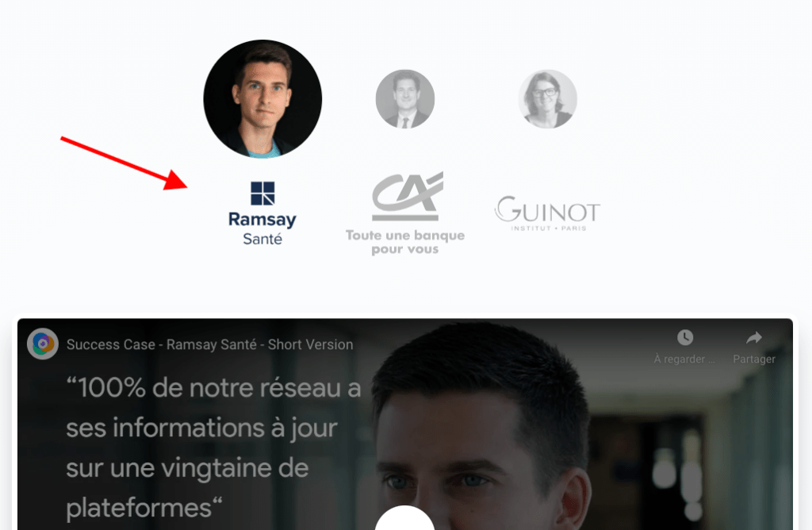
Task: Click the 'Santé' text under Ramsay
Action: 262,240
